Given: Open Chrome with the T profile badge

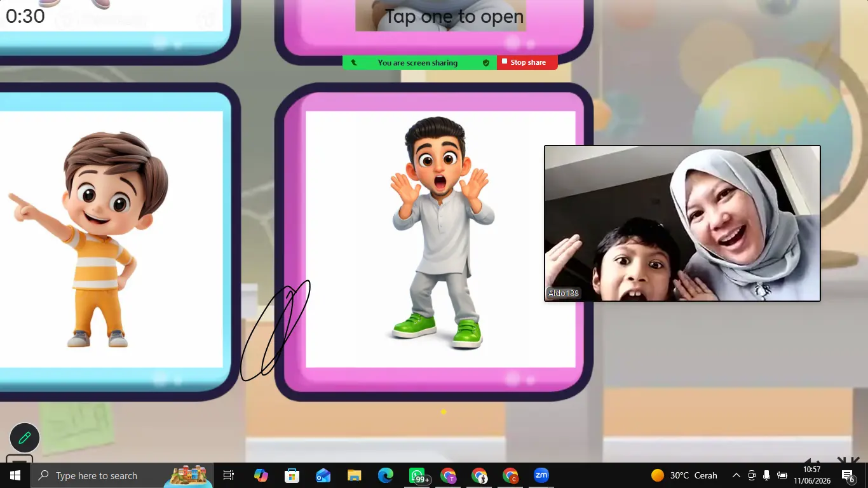Looking at the screenshot, I should point(449,475).
